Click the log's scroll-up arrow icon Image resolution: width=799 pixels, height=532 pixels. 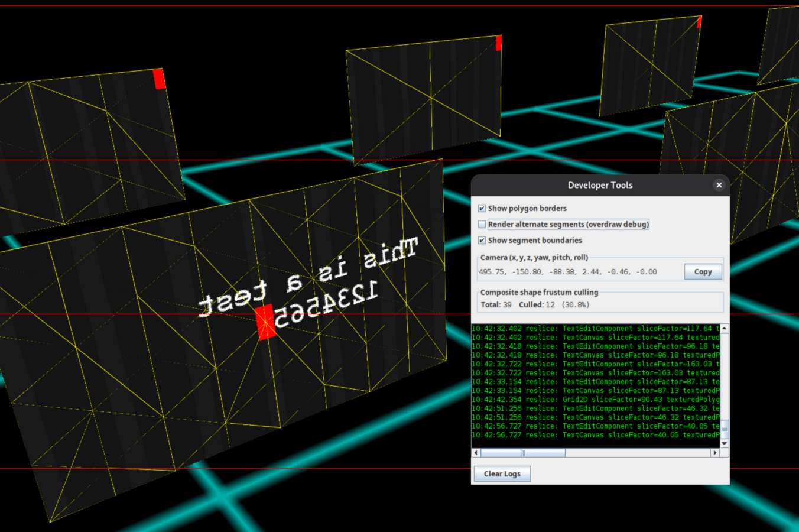point(723,327)
